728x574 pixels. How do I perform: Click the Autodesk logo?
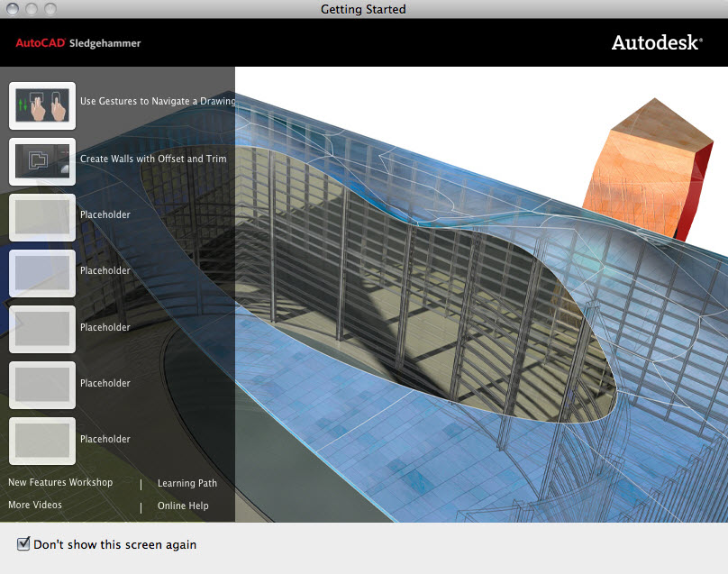tap(657, 42)
